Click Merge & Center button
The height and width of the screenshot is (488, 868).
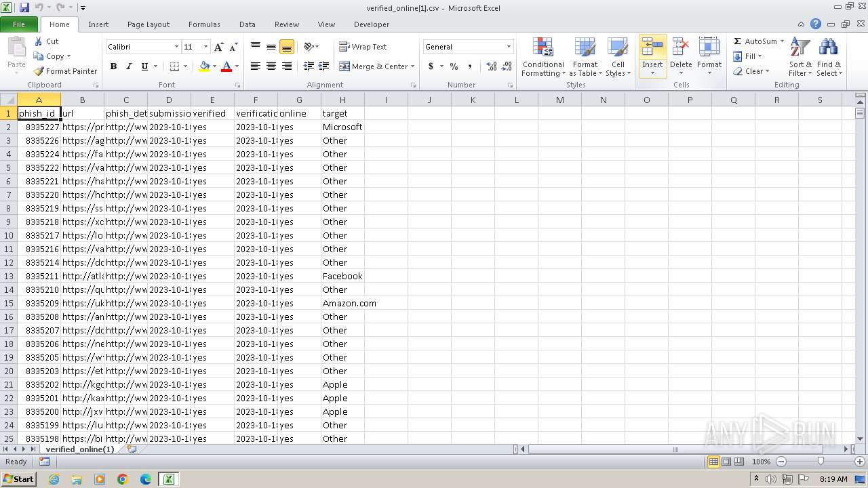[373, 66]
